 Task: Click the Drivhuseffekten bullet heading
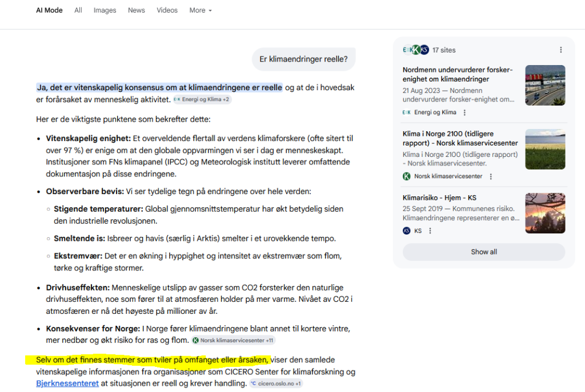78,288
